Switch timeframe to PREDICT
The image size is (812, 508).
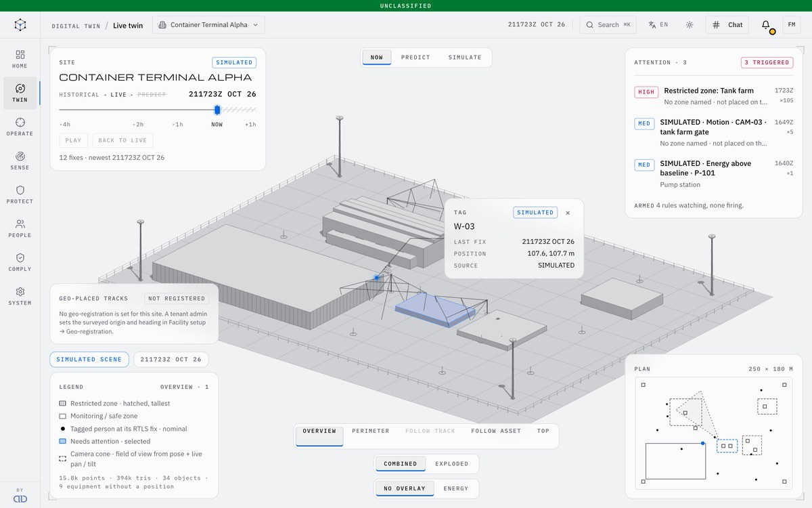click(x=415, y=58)
